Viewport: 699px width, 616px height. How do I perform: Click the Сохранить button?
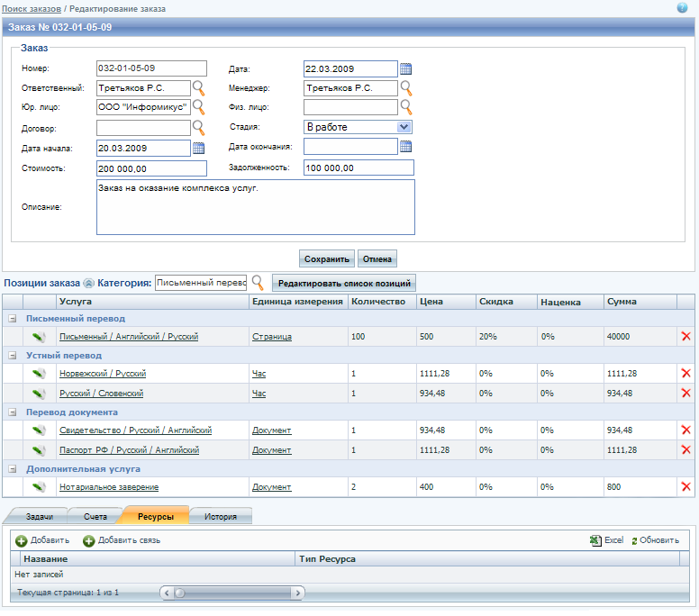point(326,259)
